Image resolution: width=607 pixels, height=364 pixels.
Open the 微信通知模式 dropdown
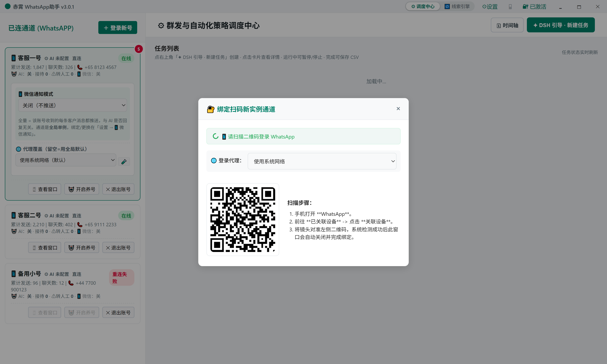coord(72,105)
